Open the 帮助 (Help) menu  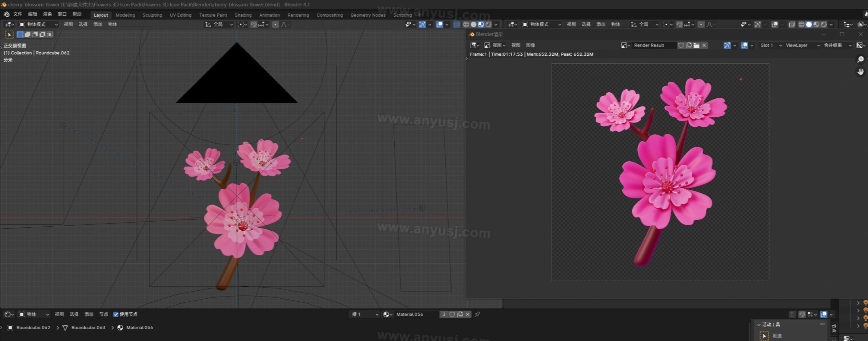(77, 14)
